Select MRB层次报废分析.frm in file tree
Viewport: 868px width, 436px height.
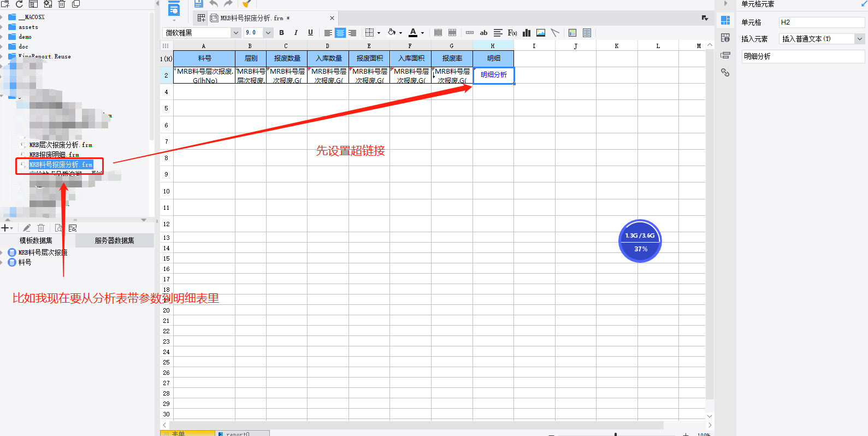coord(61,145)
